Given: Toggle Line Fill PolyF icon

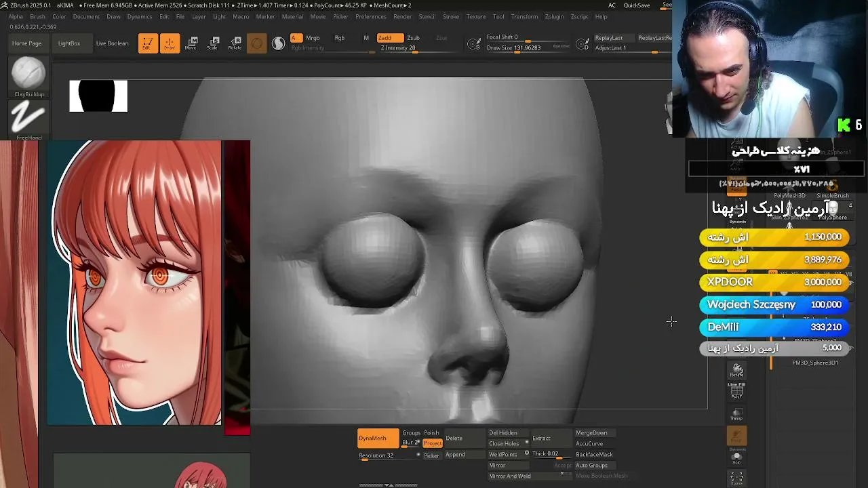Looking at the screenshot, I should [x=737, y=390].
